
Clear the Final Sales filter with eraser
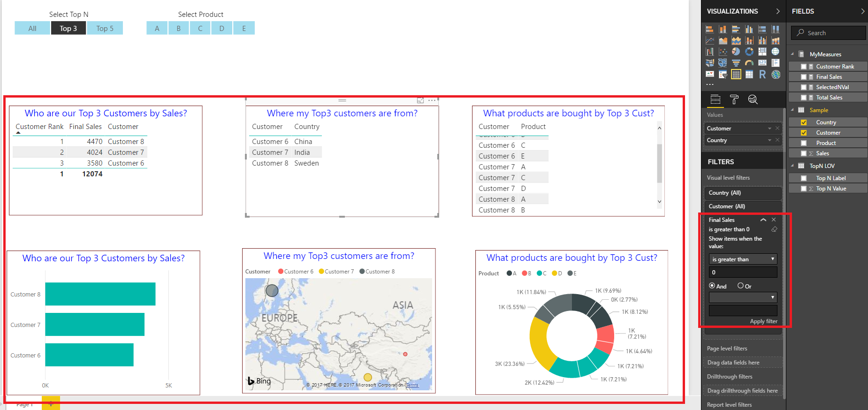(774, 229)
